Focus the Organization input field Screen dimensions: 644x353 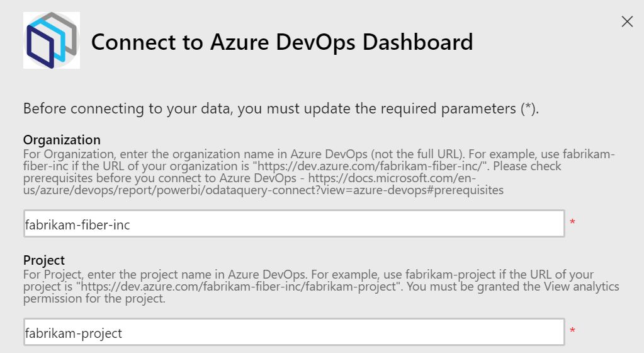pyautogui.click(x=293, y=224)
